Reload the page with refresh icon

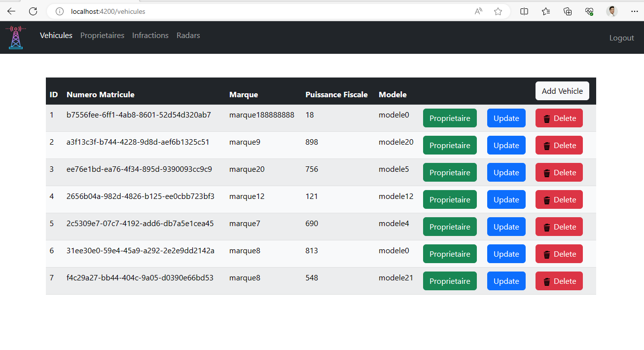tap(33, 11)
